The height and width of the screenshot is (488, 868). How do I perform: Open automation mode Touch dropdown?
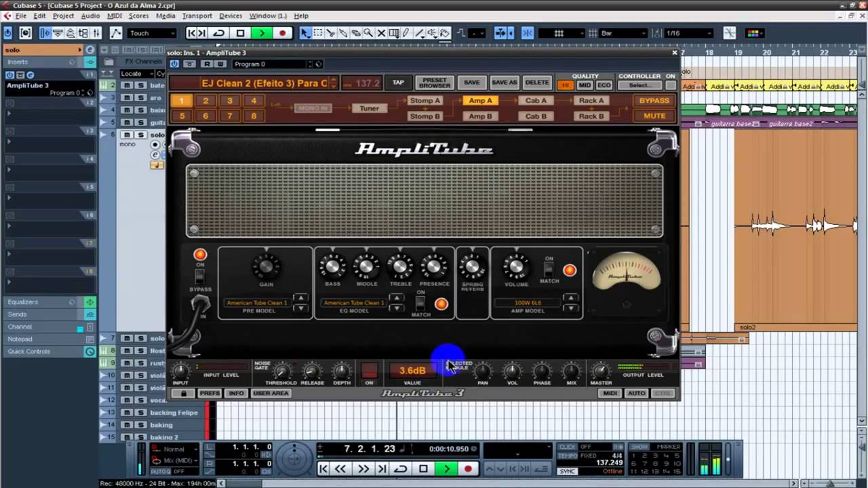tap(153, 33)
